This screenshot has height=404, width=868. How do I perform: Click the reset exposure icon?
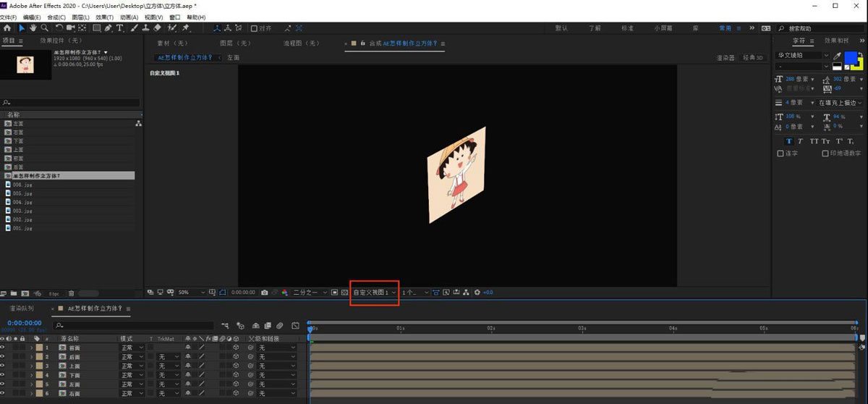477,293
